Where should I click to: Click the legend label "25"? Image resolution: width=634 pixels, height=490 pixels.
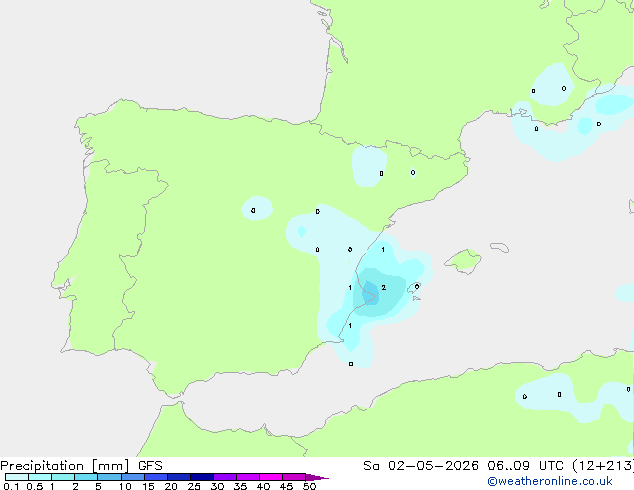click(194, 486)
